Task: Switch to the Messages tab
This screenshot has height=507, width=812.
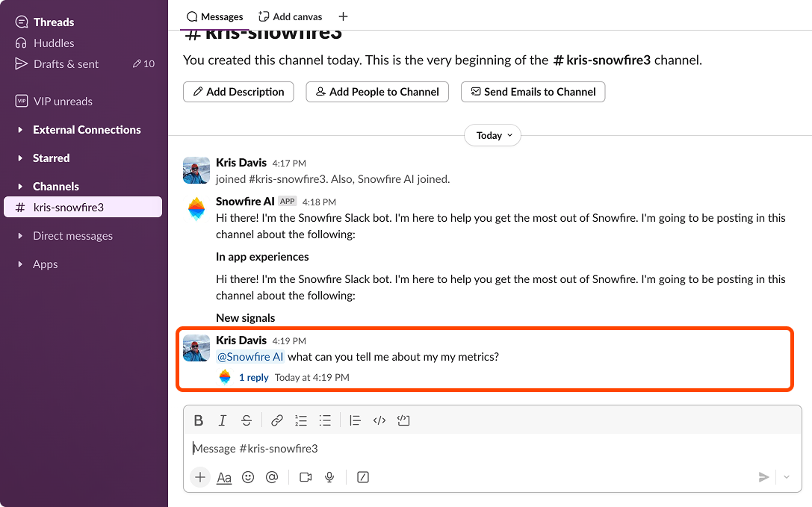Action: click(x=214, y=16)
